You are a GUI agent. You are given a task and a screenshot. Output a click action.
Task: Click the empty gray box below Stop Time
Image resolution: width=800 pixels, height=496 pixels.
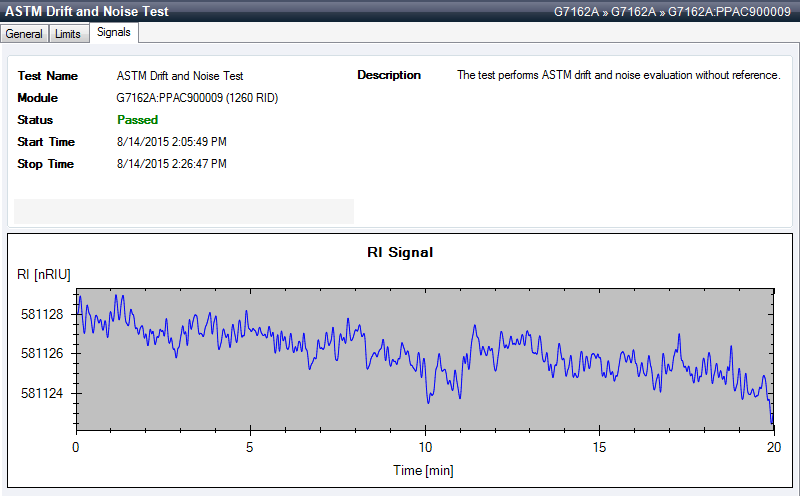184,211
